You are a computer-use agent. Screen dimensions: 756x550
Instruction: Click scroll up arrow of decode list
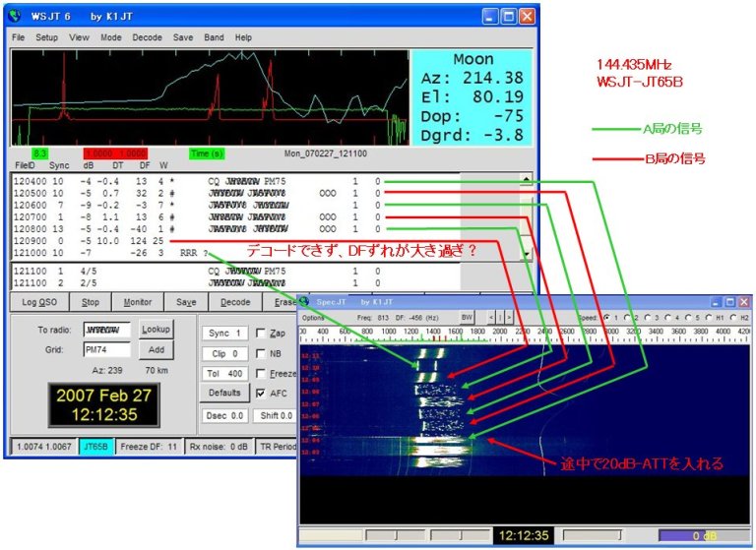click(x=526, y=180)
